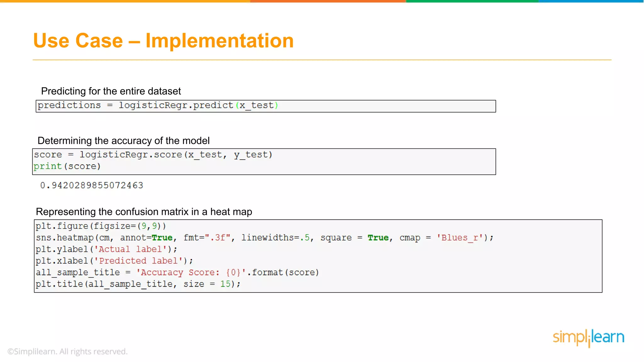644x362 pixels.
Task: Select 'Predicting for the entire dataset' heading
Action: click(111, 91)
